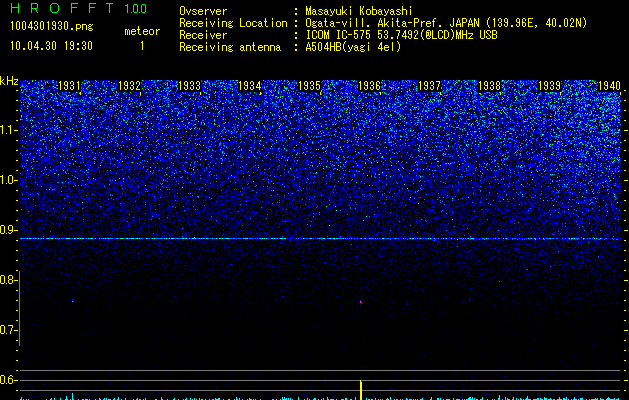629x400 pixels.
Task: Select the 1940 time marker label
Action: tap(609, 86)
